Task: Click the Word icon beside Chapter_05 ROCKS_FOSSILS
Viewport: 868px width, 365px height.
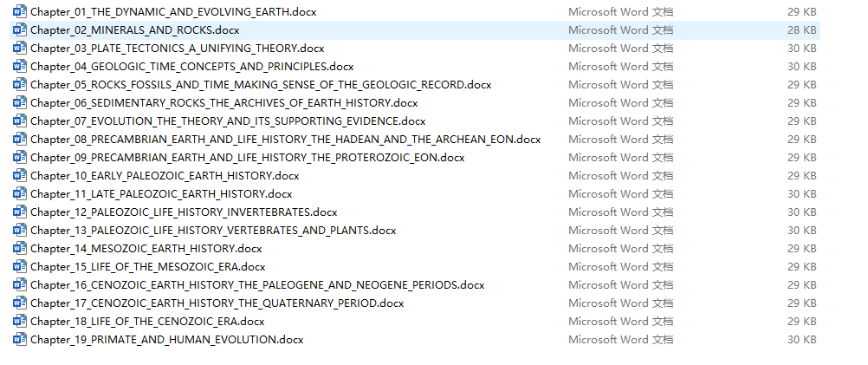Action: point(20,85)
